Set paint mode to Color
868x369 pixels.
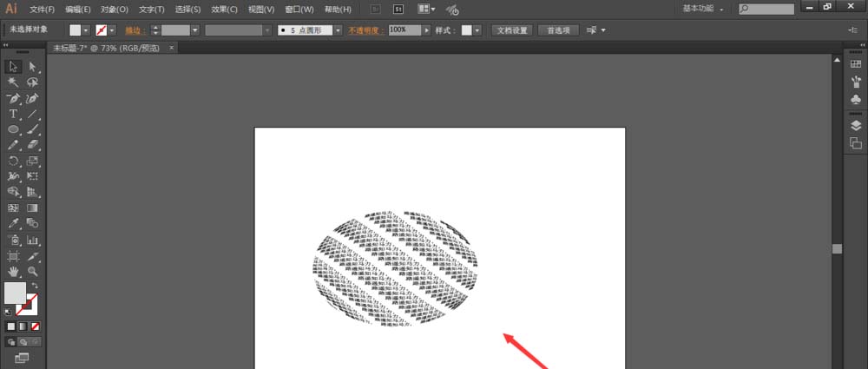click(x=10, y=327)
